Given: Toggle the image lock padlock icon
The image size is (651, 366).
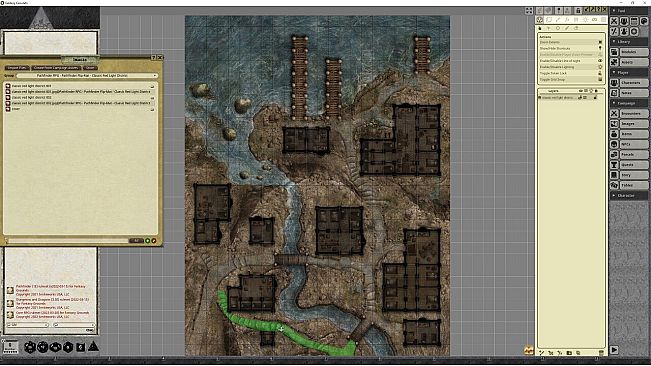Looking at the screenshot, I should tap(578, 10).
